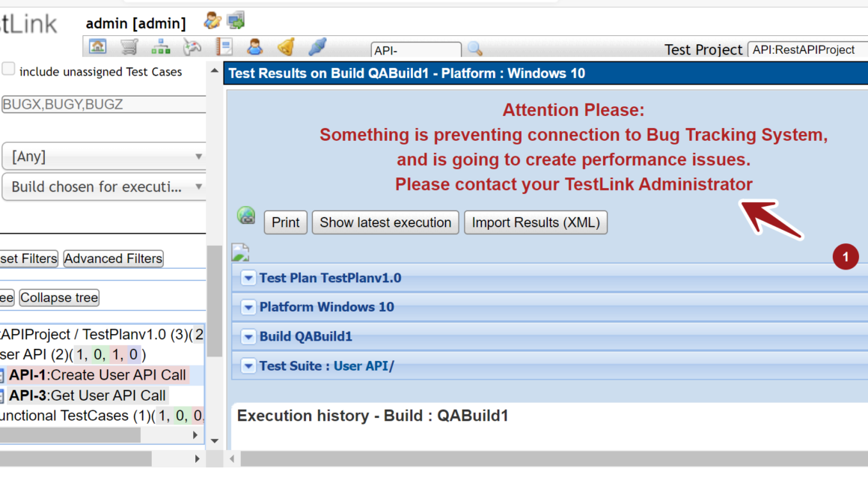Viewport: 868px width, 498px height.
Task: Click the magnifier search icon beside API- field
Action: (474, 49)
